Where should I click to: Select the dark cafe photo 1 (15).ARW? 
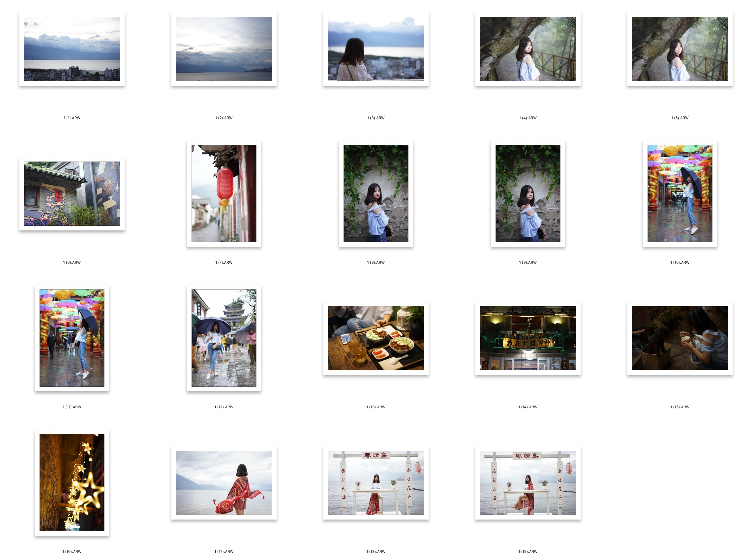tap(679, 338)
